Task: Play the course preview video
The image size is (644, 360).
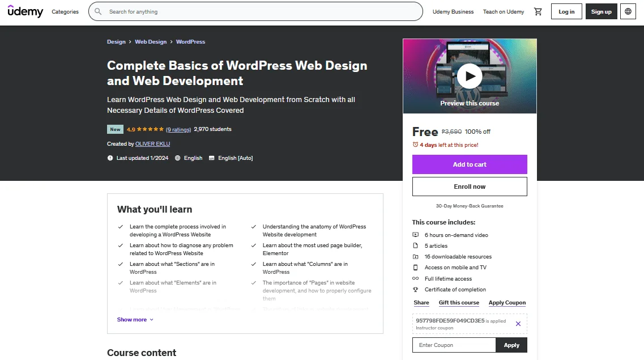Action: [x=470, y=76]
